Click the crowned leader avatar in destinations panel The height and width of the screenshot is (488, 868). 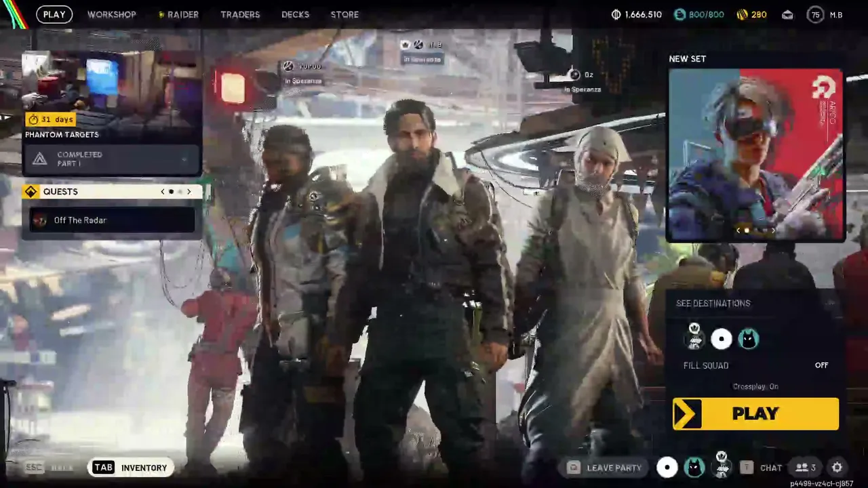tap(694, 337)
